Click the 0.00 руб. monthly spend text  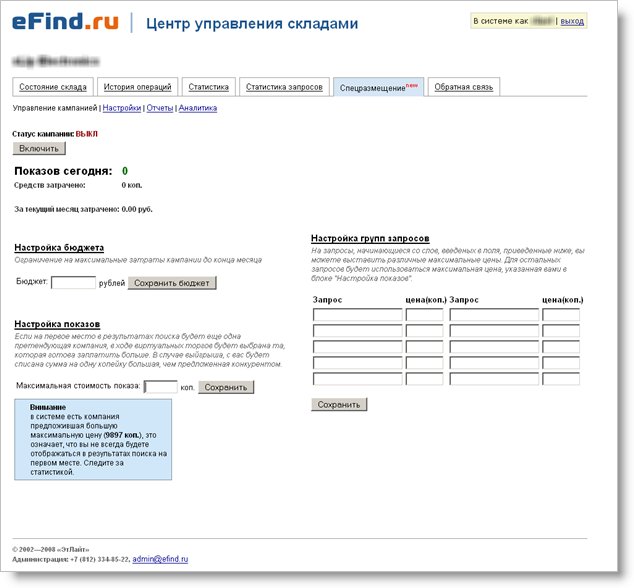pyautogui.click(x=137, y=209)
